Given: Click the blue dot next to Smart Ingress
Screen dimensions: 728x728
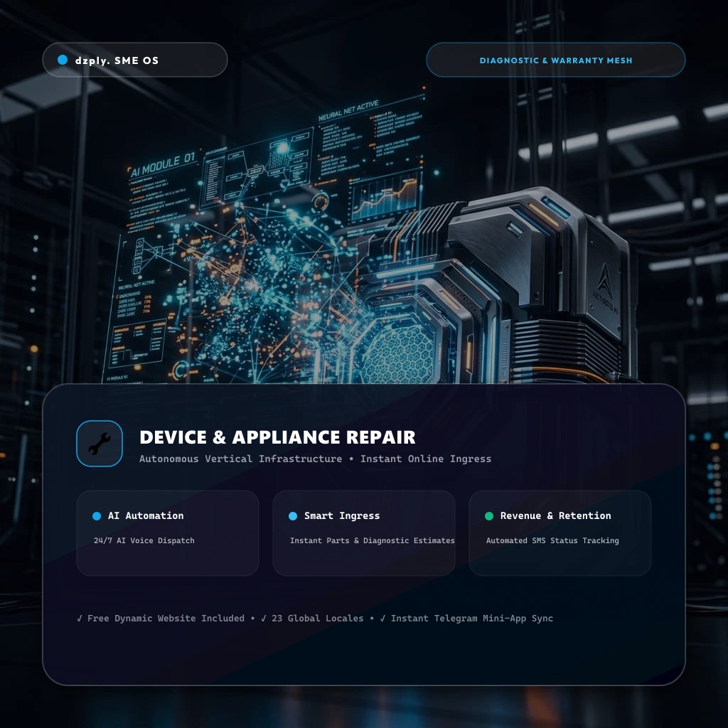Looking at the screenshot, I should point(293,516).
